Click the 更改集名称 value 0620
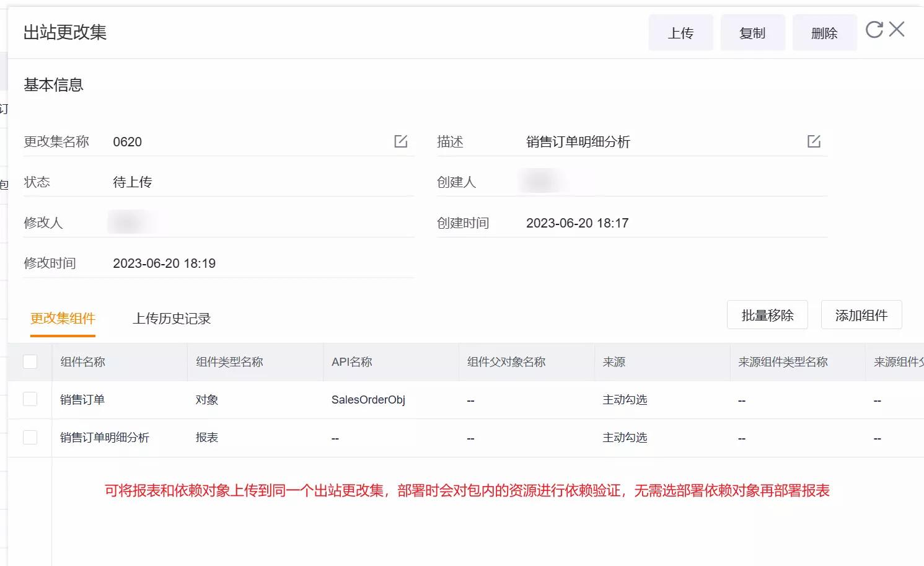This screenshot has width=924, height=566. pyautogui.click(x=127, y=142)
